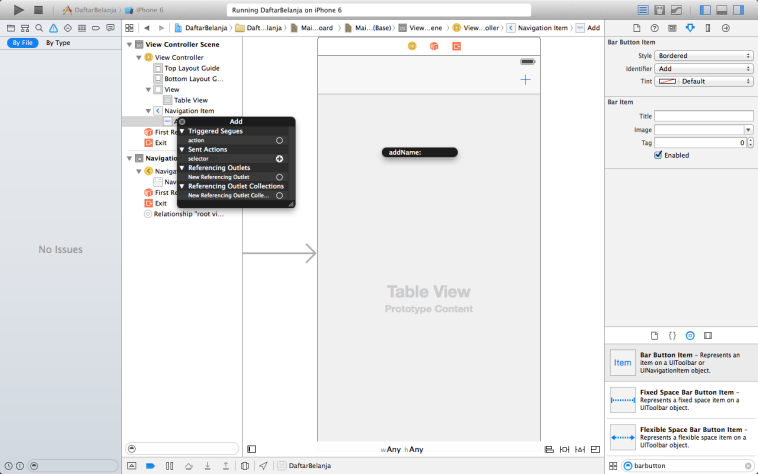
Task: Go back in editor history
Action: click(147, 28)
